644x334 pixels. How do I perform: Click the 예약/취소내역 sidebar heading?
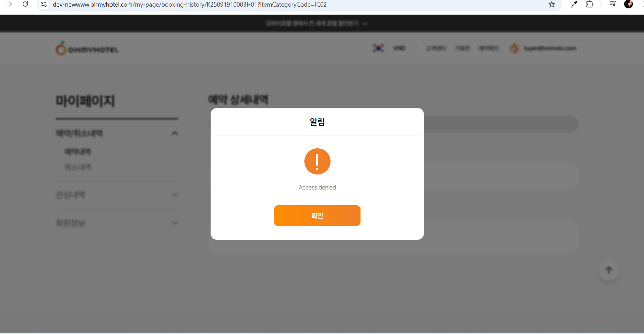click(79, 133)
